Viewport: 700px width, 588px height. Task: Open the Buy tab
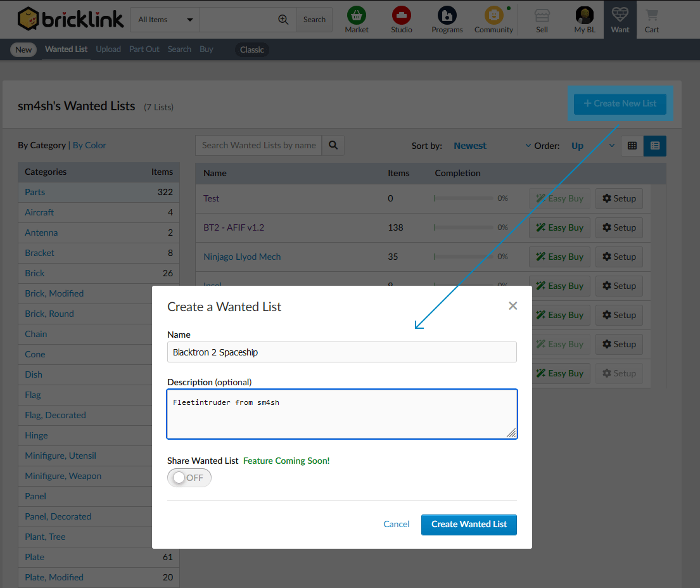coord(207,49)
